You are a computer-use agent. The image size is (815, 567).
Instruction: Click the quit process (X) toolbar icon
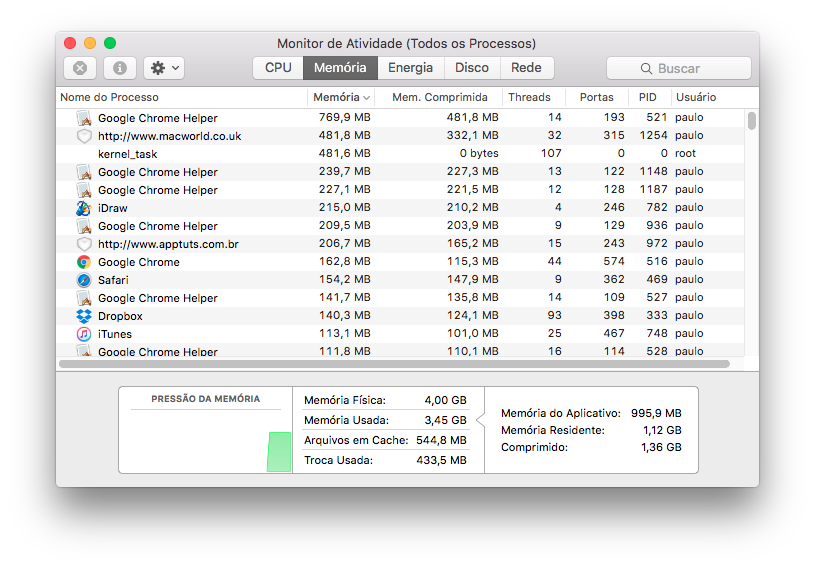coord(80,68)
